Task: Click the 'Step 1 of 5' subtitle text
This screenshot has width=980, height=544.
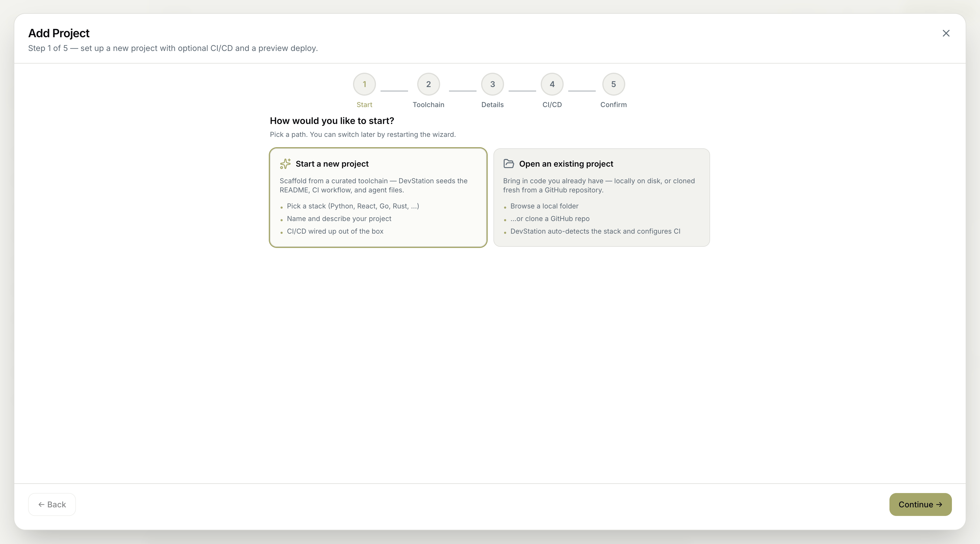Action: (x=173, y=48)
